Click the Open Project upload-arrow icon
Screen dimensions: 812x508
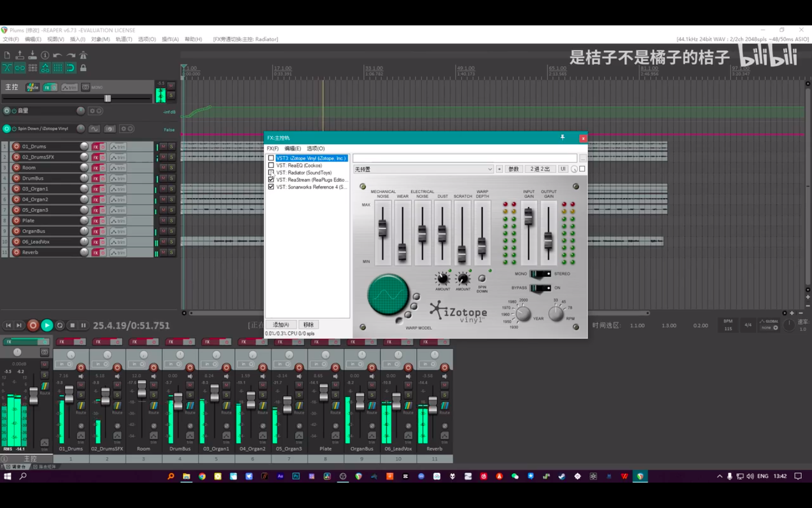[20, 55]
